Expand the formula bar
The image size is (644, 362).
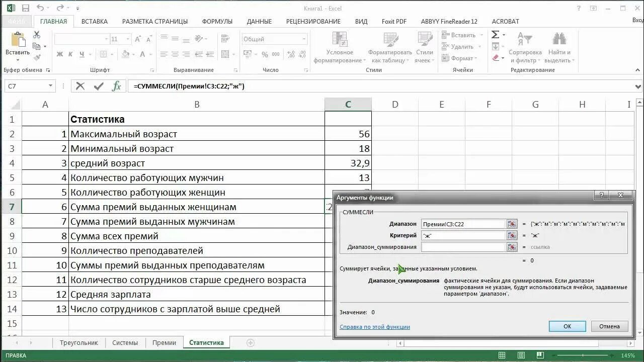(x=638, y=86)
